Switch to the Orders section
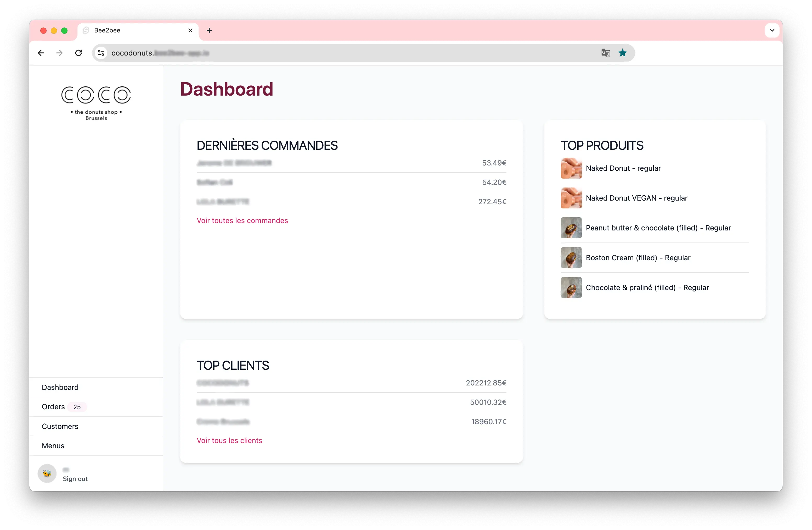The width and height of the screenshot is (812, 530). click(x=53, y=406)
